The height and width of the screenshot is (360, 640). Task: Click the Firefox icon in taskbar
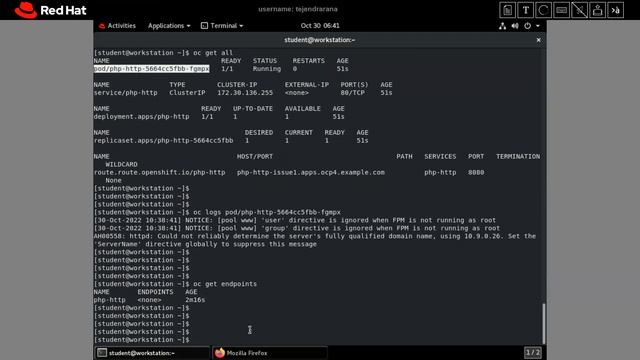point(220,353)
